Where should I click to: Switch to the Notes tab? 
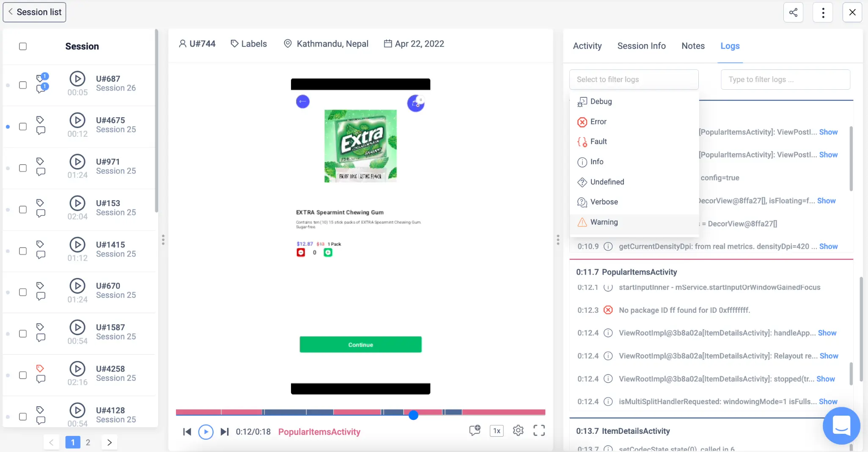(x=693, y=46)
